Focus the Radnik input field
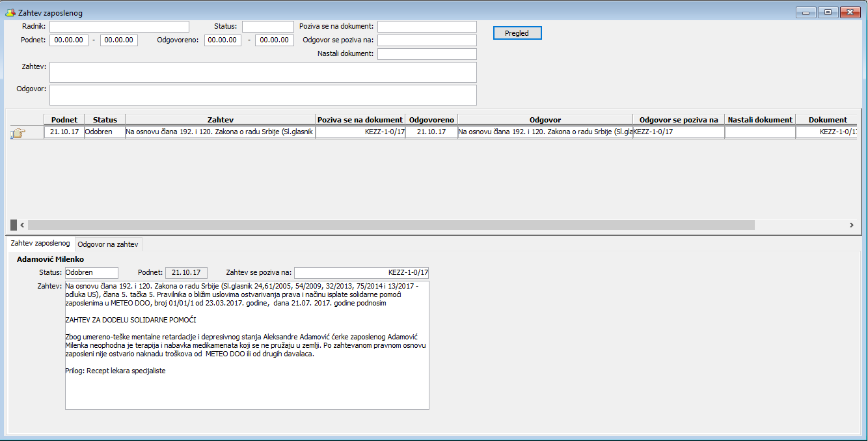Screen dimensions: 868x441 click(119, 27)
